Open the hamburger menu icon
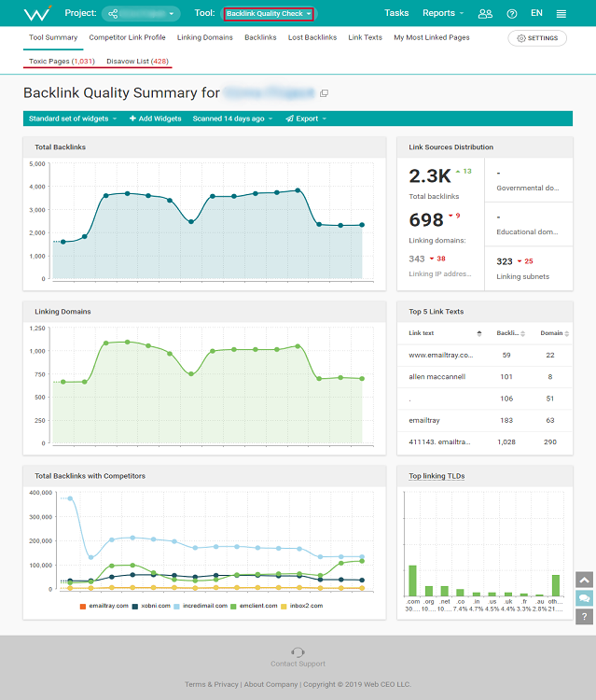The height and width of the screenshot is (700, 596). point(561,14)
